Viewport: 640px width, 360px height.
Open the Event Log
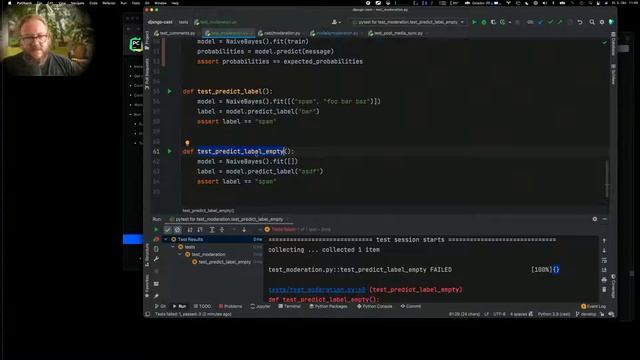(593, 306)
